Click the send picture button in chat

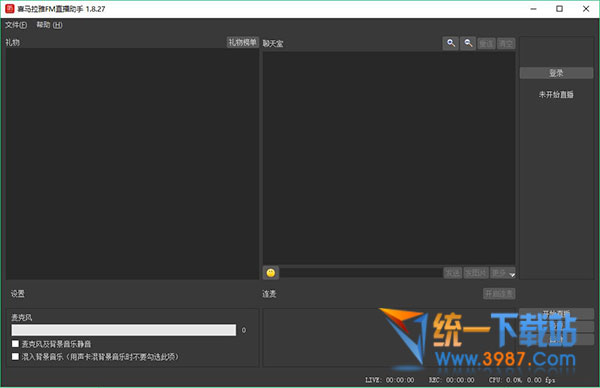(x=476, y=273)
